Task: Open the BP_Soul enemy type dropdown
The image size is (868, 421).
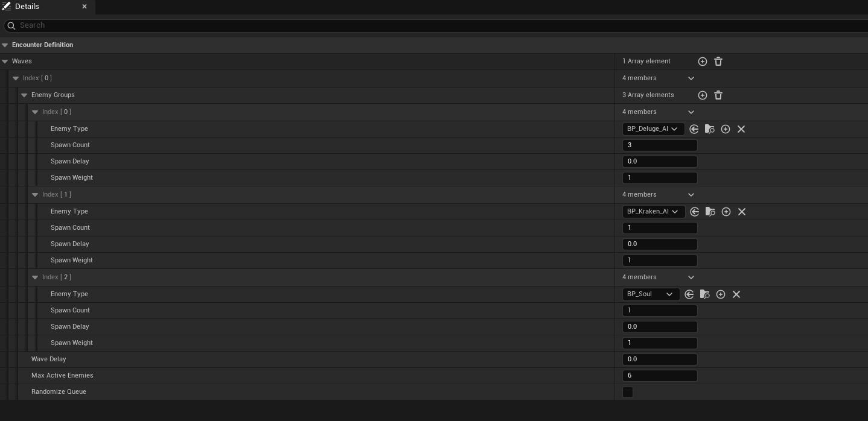Action: 651,294
